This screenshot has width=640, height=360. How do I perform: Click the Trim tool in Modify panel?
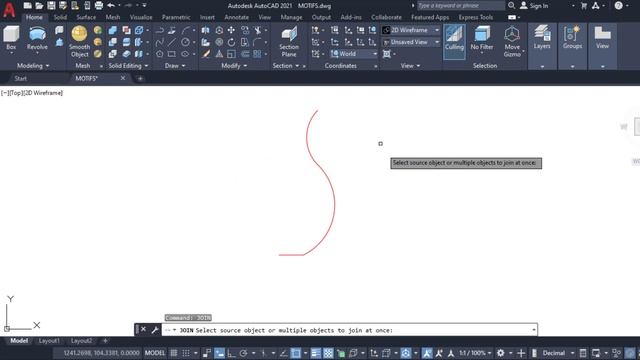coord(258,30)
